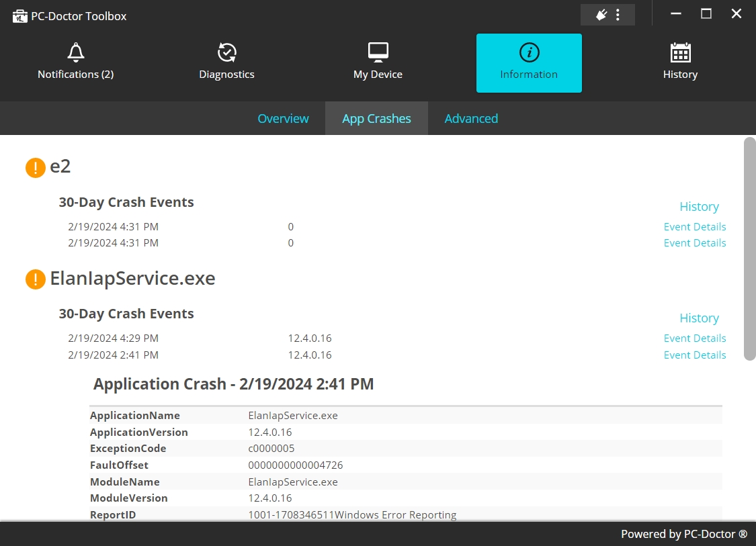Click the Application Crash heading
The height and width of the screenshot is (546, 756).
[233, 384]
